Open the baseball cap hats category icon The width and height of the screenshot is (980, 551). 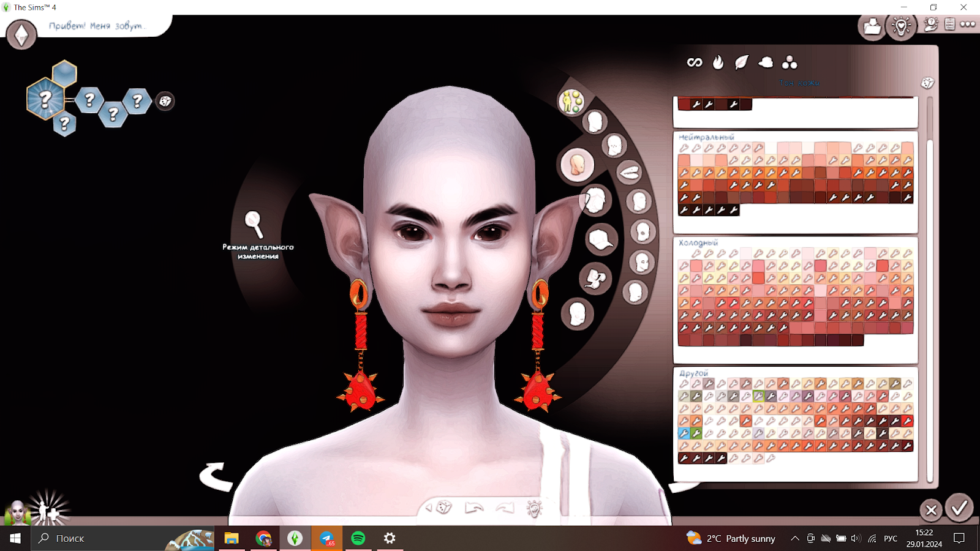tap(601, 239)
